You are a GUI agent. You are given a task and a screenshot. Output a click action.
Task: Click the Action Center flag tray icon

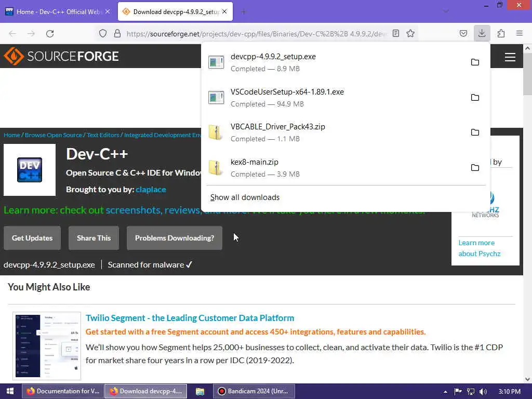(458, 392)
